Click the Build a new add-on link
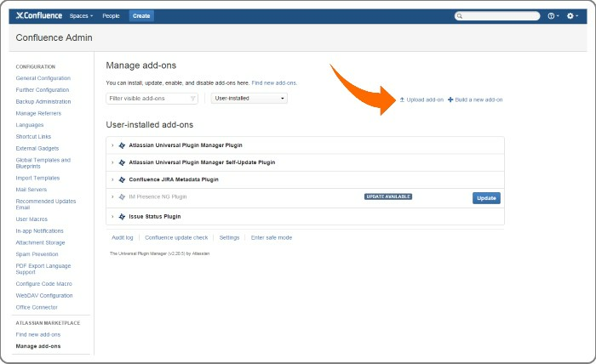This screenshot has height=364, width=596. [479, 100]
